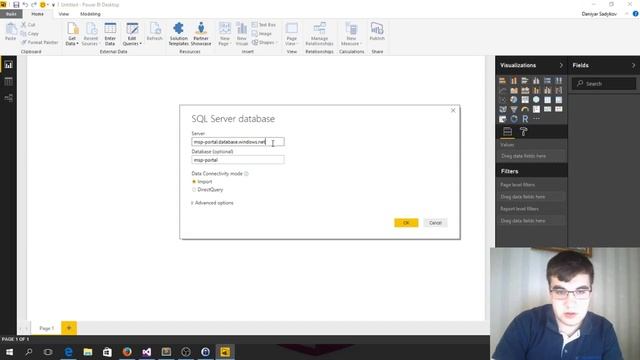640x360 pixels.
Task: Switch to Data view in left sidebar
Action: (x=8, y=82)
